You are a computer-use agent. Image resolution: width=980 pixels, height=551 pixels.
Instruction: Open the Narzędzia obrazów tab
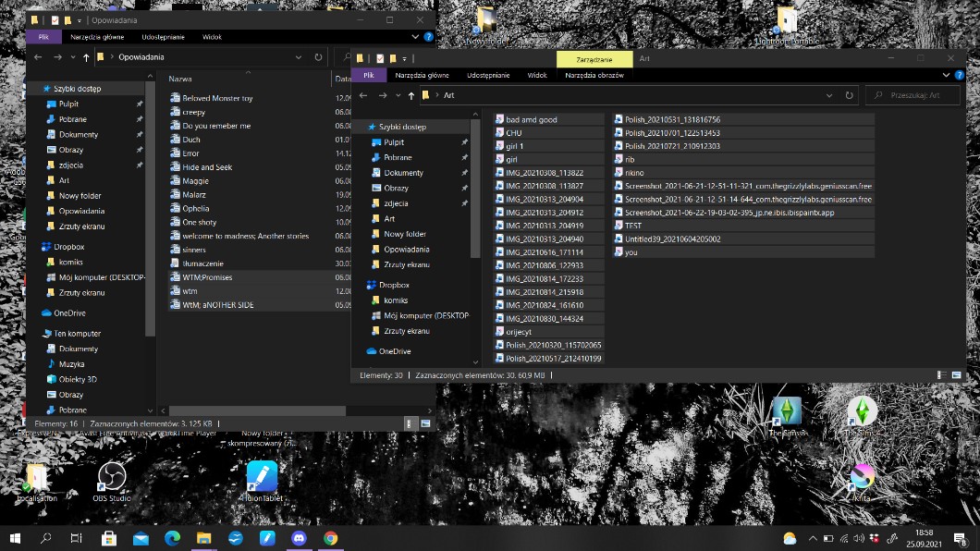(x=594, y=75)
